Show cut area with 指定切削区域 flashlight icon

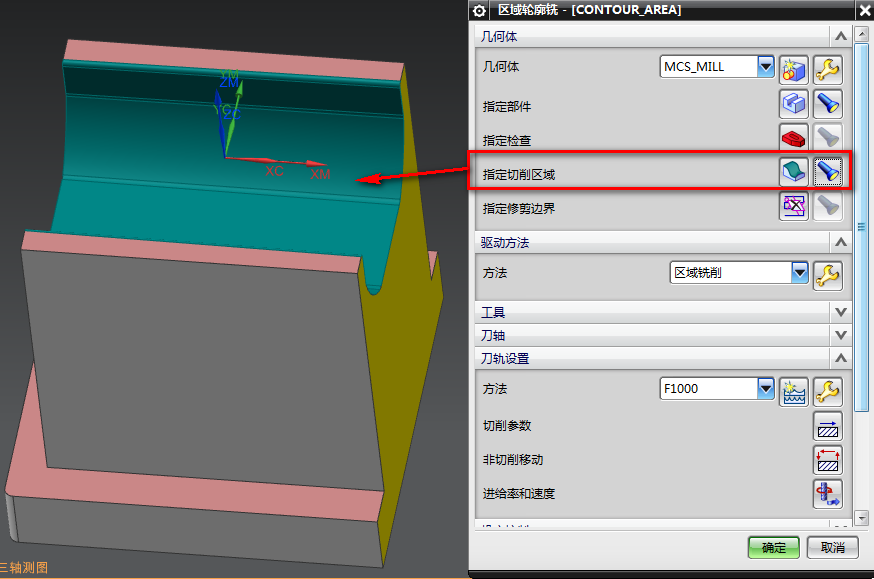coord(828,173)
